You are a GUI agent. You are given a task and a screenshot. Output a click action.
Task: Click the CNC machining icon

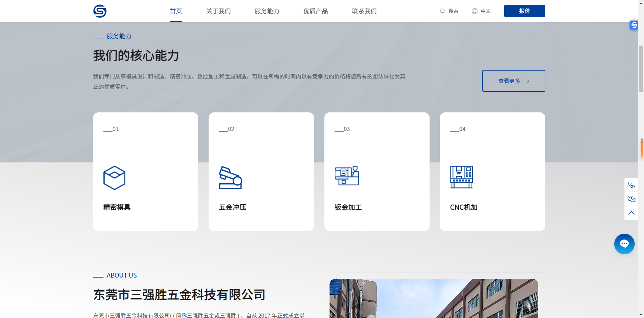click(461, 177)
